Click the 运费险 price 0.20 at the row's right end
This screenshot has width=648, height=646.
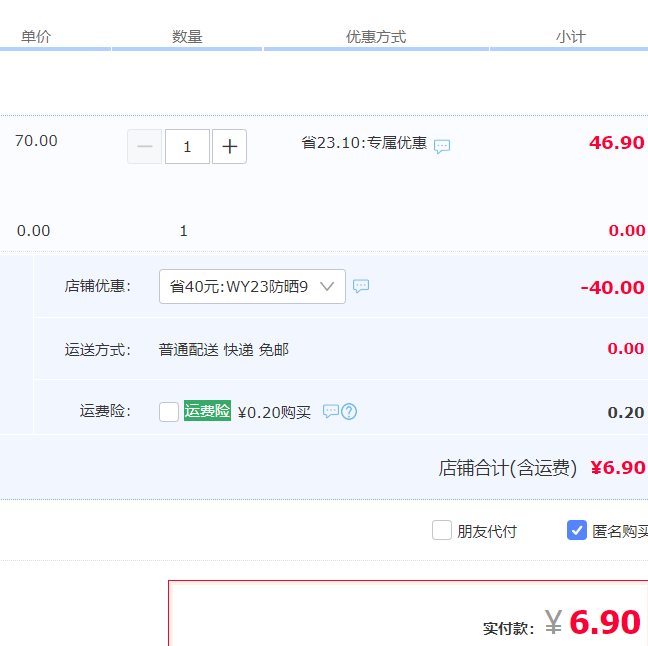tap(626, 412)
